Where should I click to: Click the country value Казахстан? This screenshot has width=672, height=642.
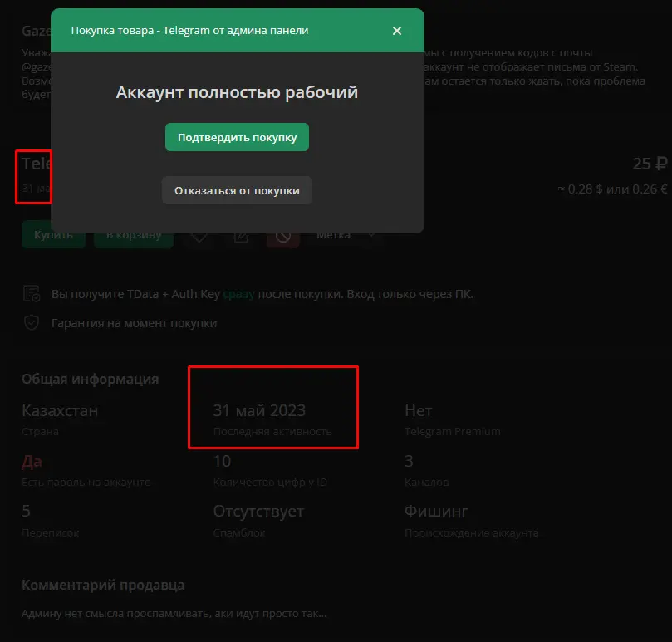click(60, 410)
